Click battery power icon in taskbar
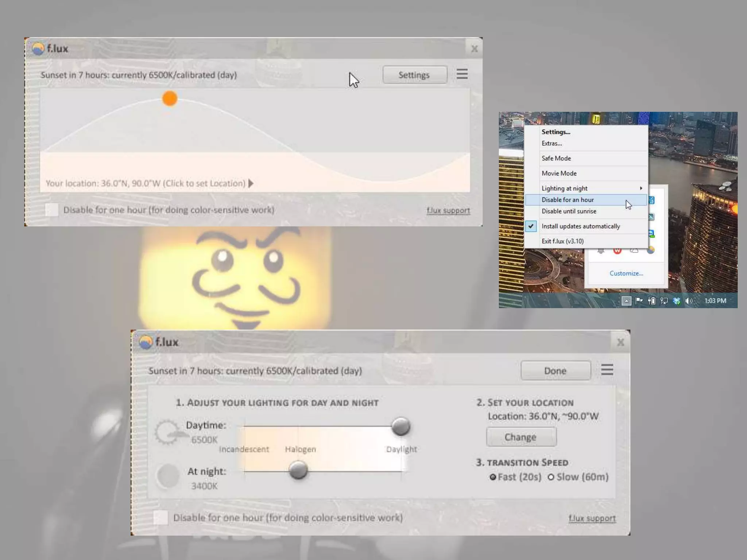 (651, 301)
